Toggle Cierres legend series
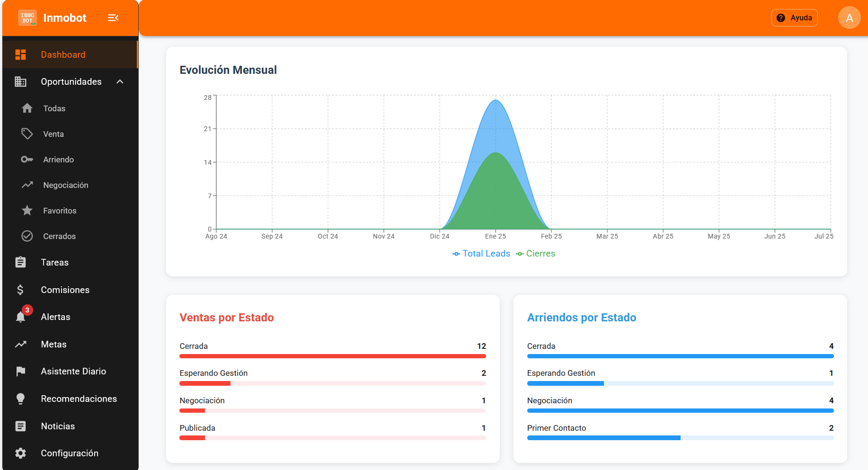The image size is (868, 470). [x=535, y=254]
